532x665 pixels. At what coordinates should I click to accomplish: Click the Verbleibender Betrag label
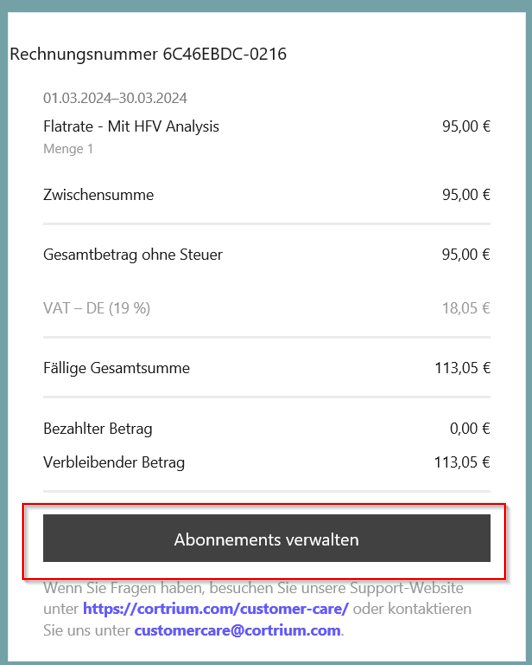[x=114, y=462]
